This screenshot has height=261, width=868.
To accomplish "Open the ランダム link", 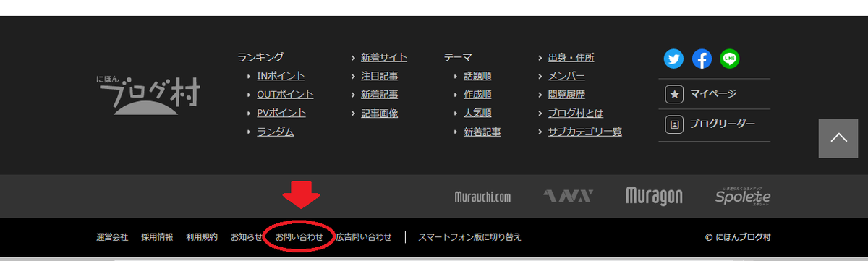I will tap(276, 132).
